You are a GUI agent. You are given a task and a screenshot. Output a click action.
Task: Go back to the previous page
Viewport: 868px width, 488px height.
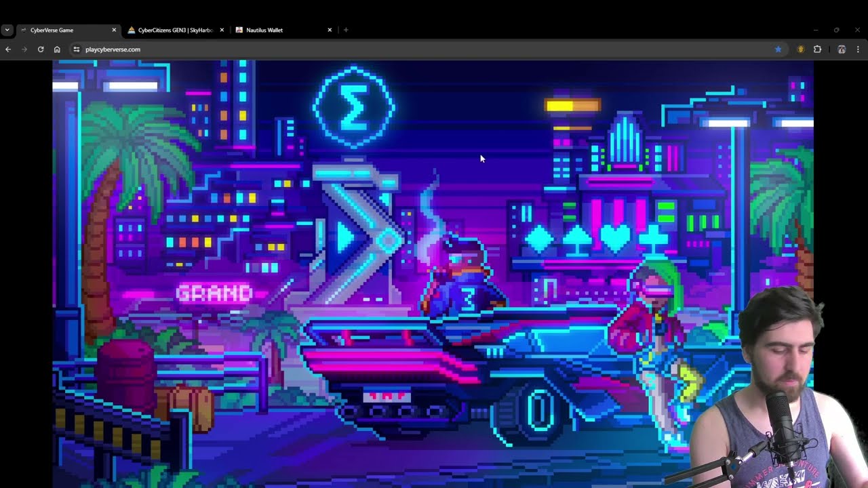(8, 49)
